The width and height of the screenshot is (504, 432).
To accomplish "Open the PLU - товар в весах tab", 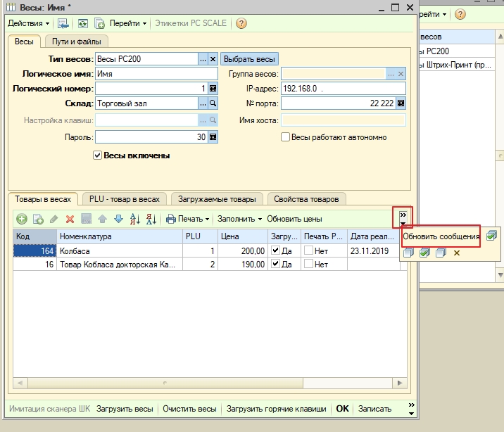I will (125, 199).
